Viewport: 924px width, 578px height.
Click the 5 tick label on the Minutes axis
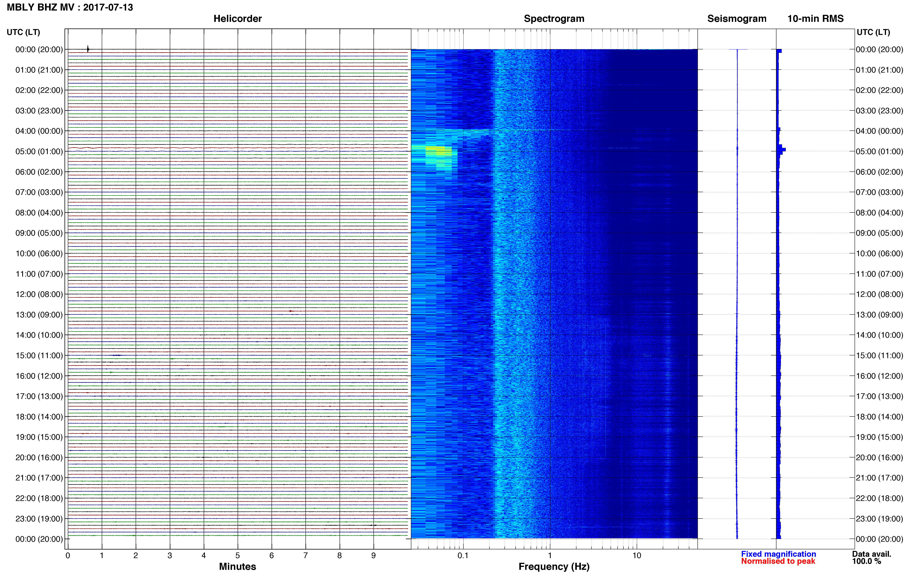[238, 555]
